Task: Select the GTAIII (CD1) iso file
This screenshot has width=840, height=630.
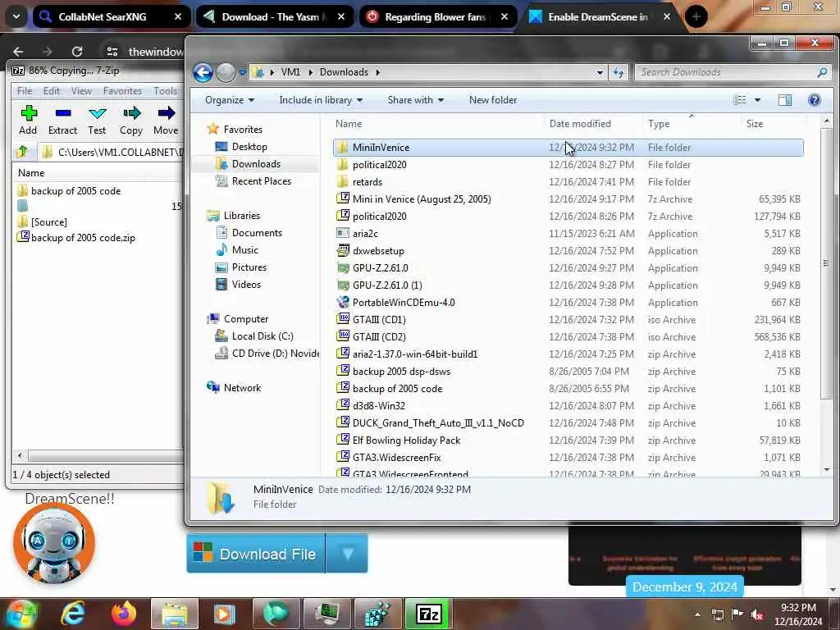Action: 568,320
